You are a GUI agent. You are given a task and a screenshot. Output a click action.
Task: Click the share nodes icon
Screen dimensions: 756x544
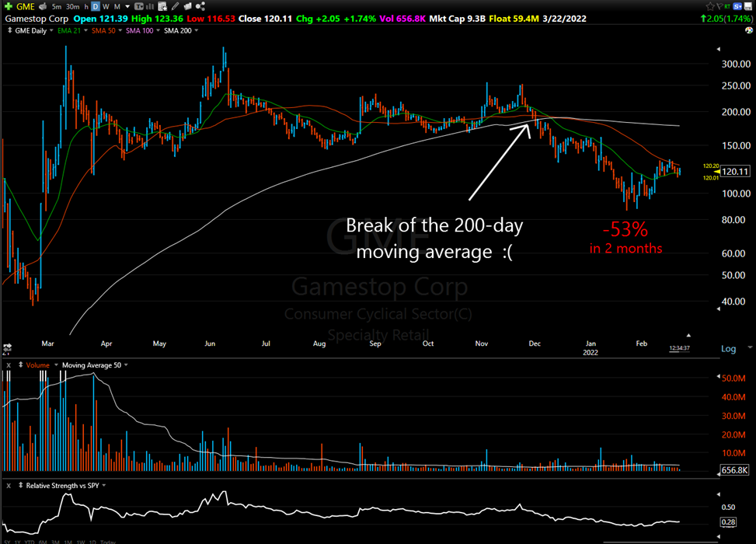coord(200,6)
